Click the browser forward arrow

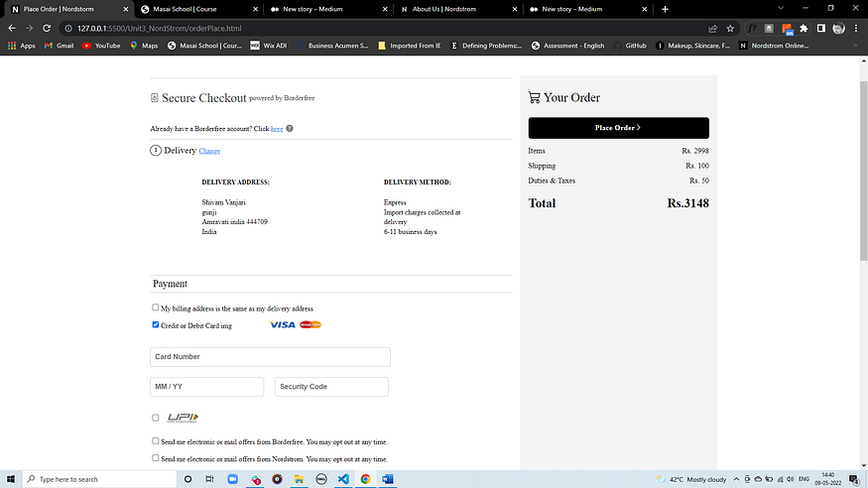29,28
